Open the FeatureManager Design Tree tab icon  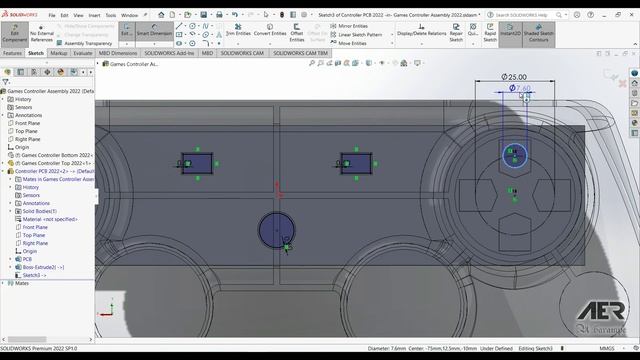7,72
